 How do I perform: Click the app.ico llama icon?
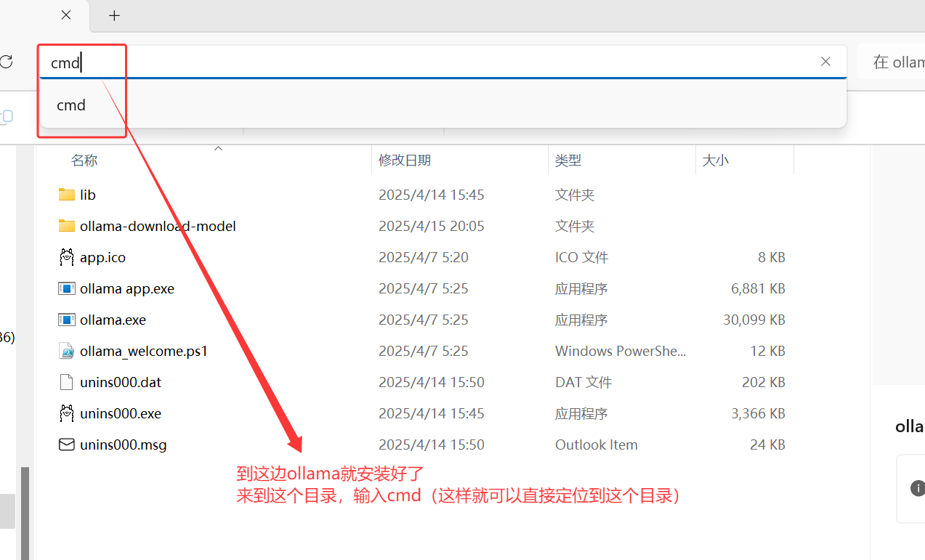(67, 257)
